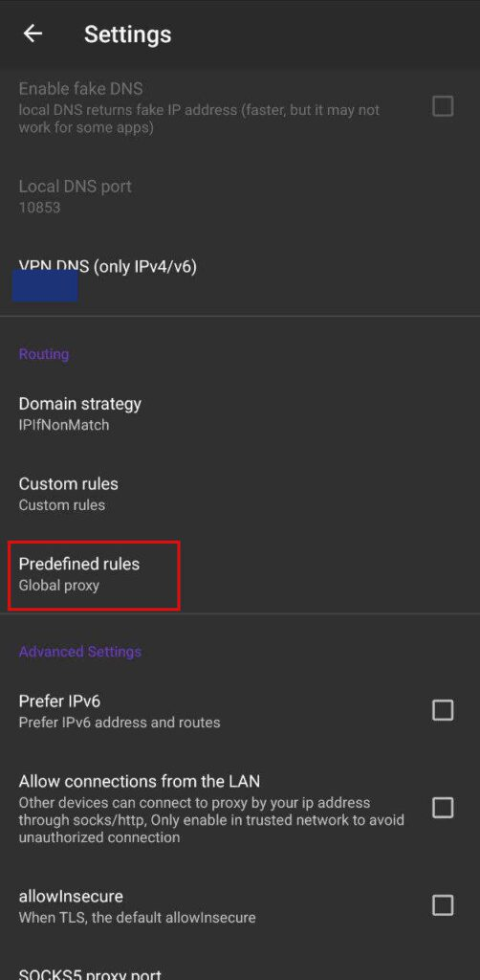Open the Domain strategy dropdown
The height and width of the screenshot is (980, 480).
coord(240,413)
